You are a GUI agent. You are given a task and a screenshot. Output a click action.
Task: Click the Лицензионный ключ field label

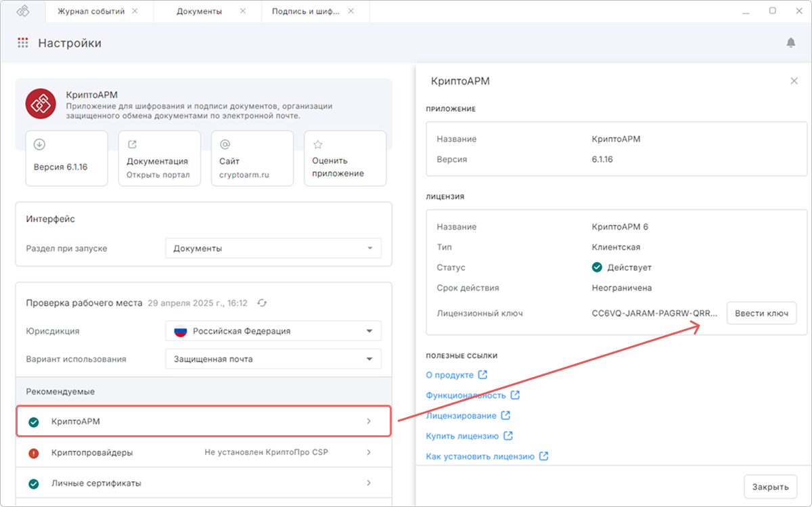coord(480,313)
